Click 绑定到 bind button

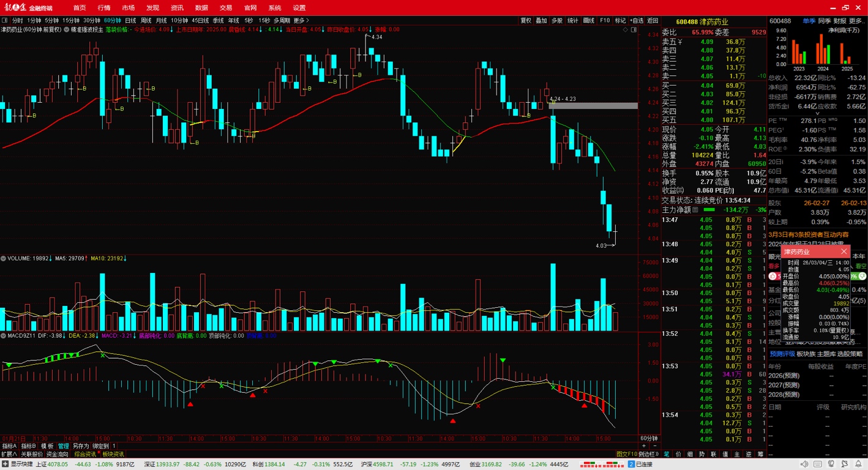pos(101,446)
